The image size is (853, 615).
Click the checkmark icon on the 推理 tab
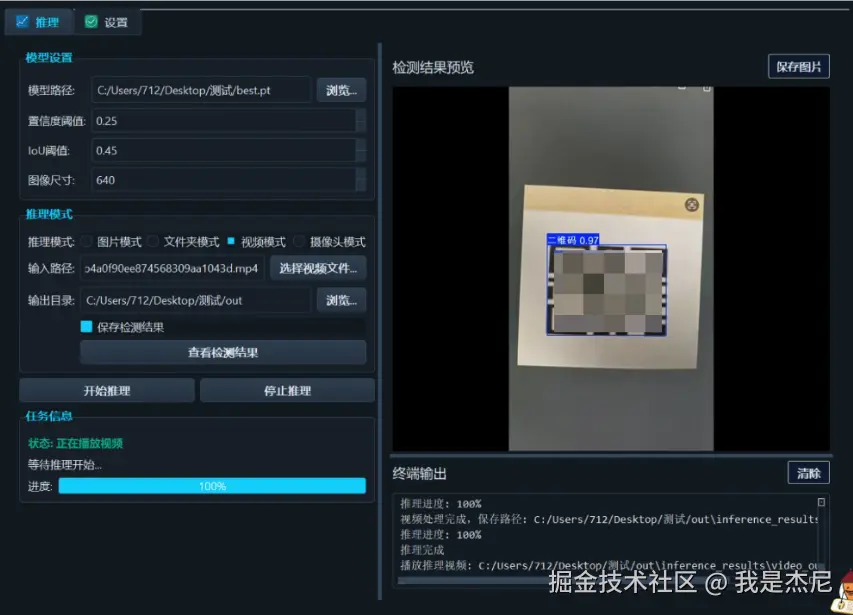22,21
